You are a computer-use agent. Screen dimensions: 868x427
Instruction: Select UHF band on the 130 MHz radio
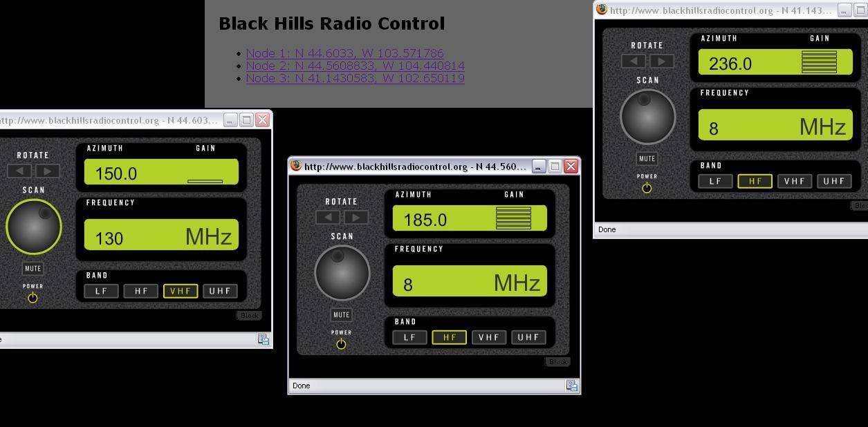pos(220,291)
